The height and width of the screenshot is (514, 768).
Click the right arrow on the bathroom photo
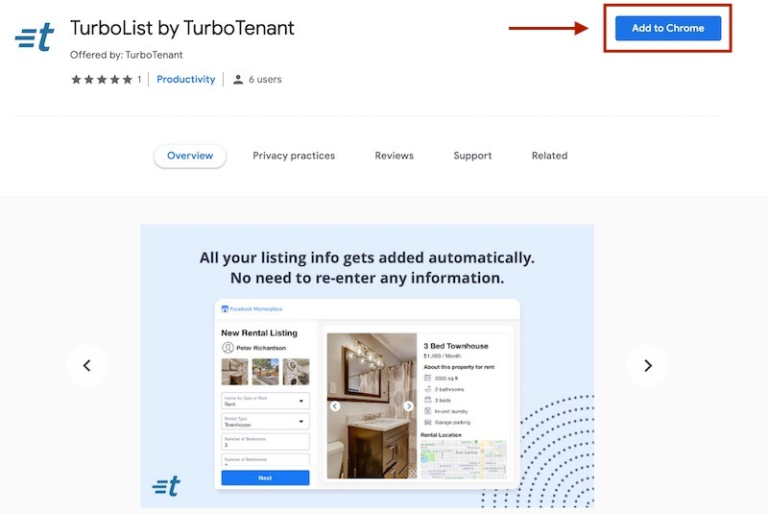408,406
